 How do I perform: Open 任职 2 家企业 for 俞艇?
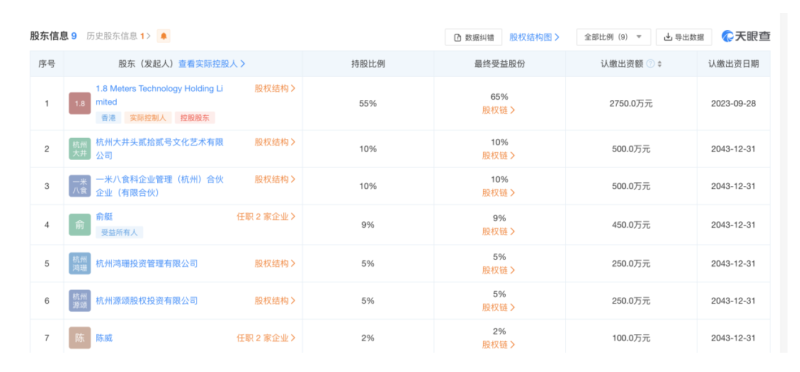click(266, 216)
